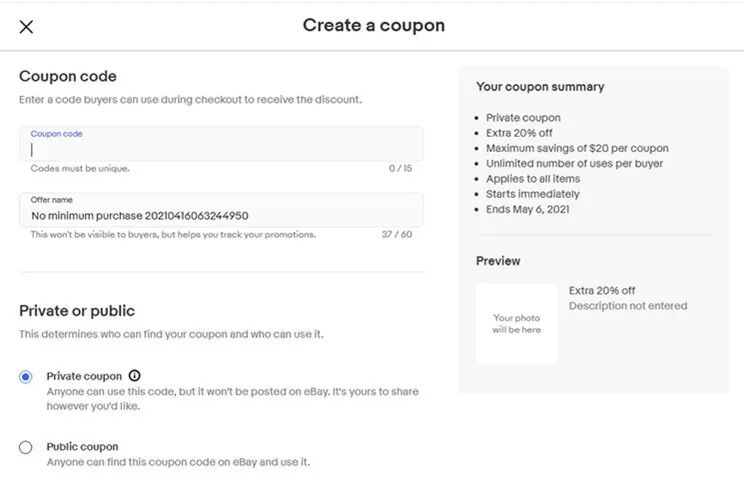Select the Private coupon radio button
This screenshot has width=744, height=499.
pyautogui.click(x=26, y=377)
